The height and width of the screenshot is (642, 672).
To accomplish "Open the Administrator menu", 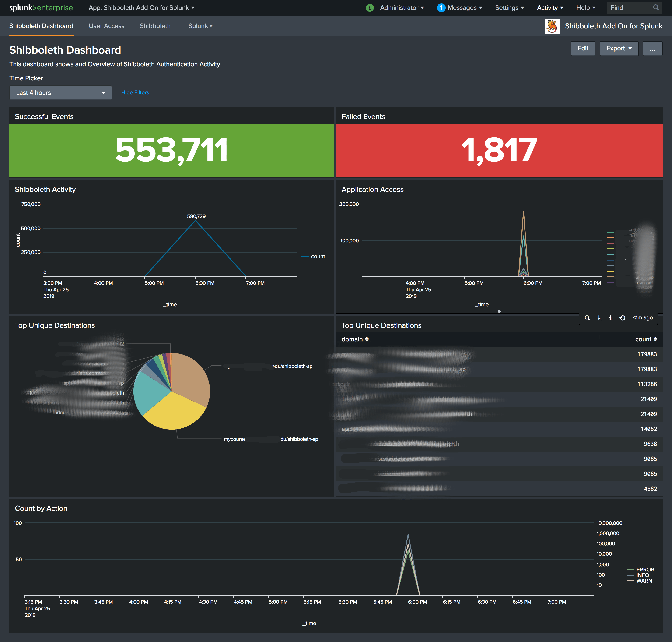I will (402, 7).
